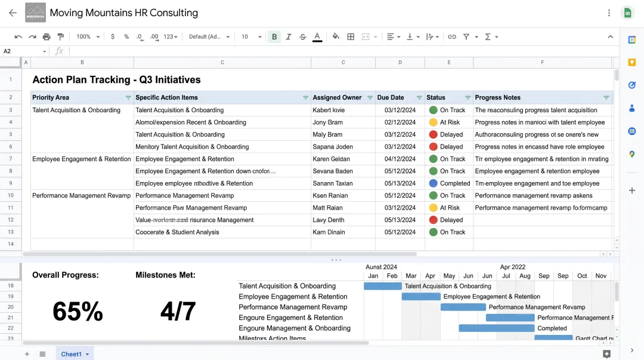
Task: Open Google Sheets app icon
Action: (627, 13)
